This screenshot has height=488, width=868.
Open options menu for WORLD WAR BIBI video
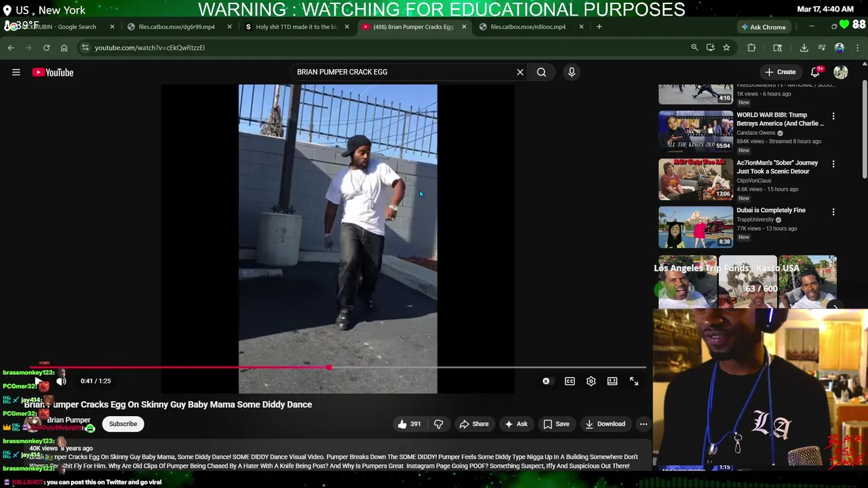point(833,116)
